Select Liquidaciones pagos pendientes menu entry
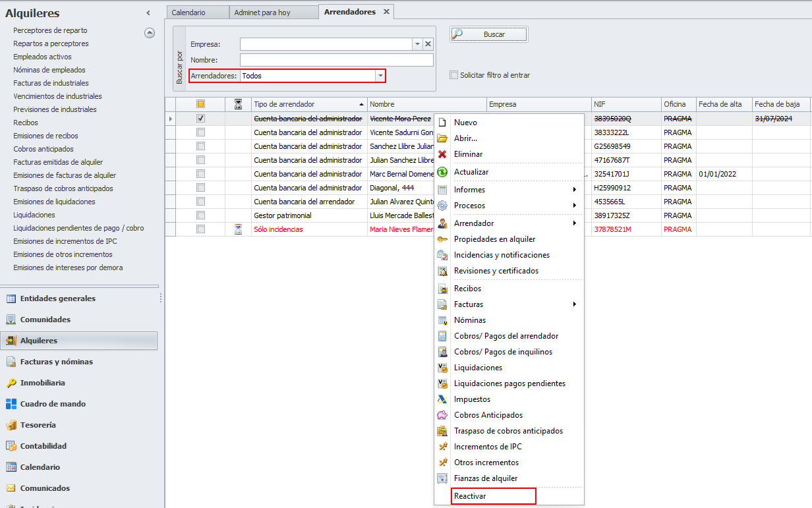This screenshot has width=812, height=508. coord(509,383)
